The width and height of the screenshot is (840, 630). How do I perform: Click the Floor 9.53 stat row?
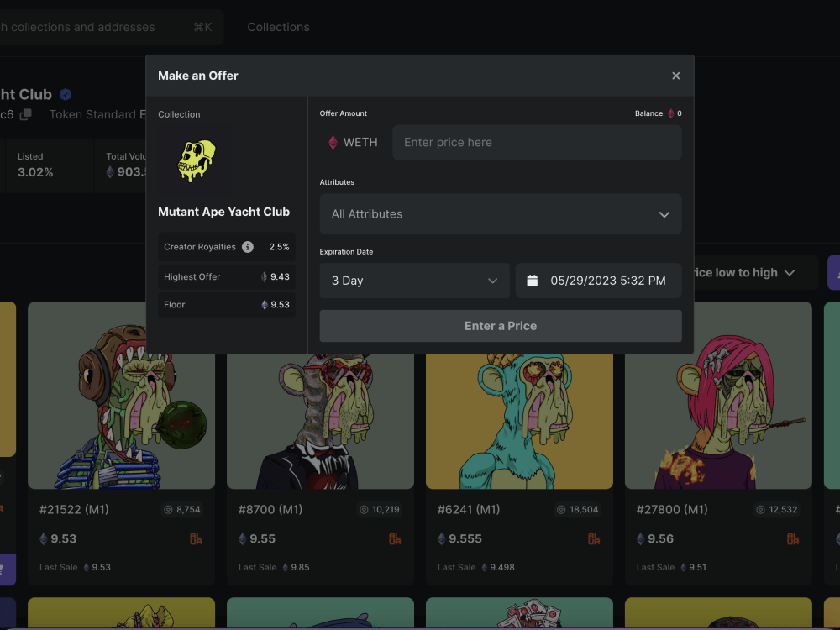(x=226, y=304)
